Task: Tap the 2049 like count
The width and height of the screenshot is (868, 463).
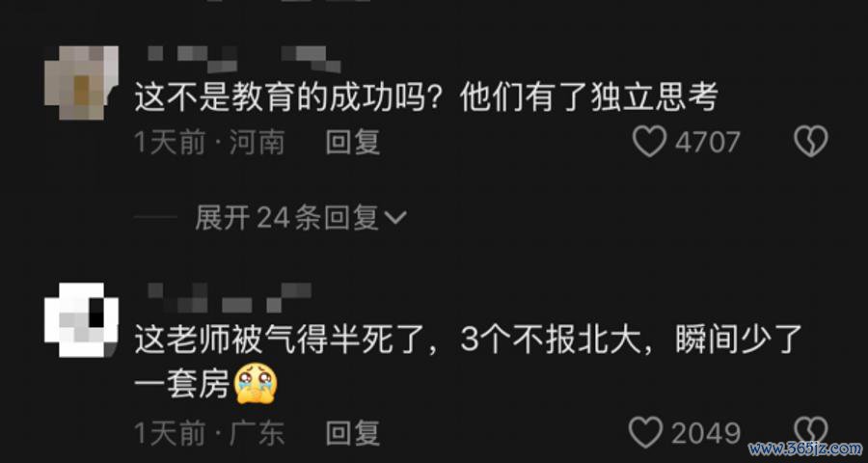Action: pos(706,433)
